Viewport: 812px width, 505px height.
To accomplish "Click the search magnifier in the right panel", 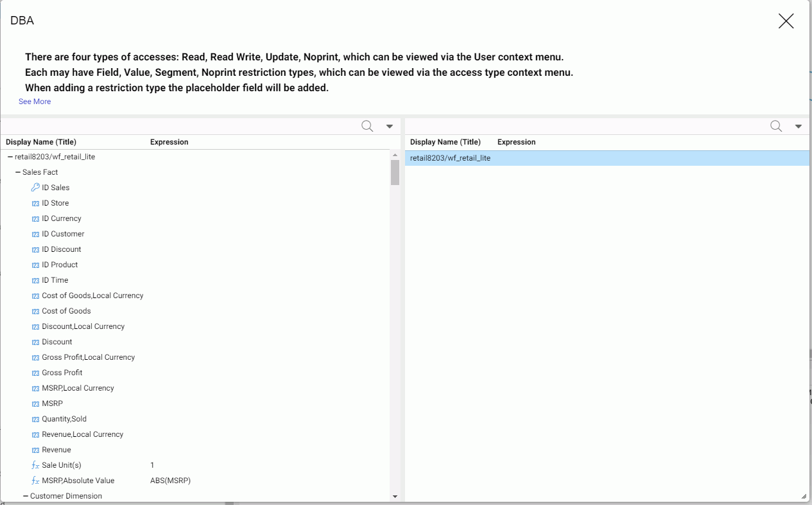I will [776, 126].
